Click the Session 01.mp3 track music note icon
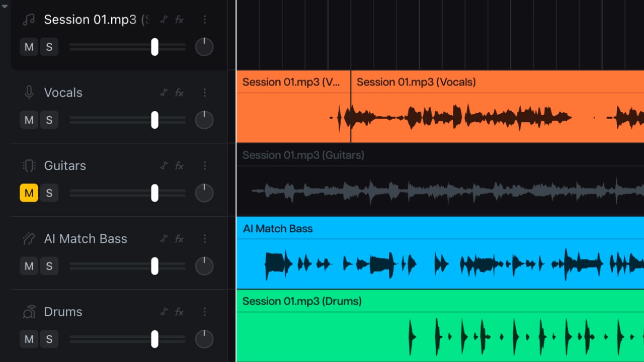The width and height of the screenshot is (644, 362). (29, 20)
